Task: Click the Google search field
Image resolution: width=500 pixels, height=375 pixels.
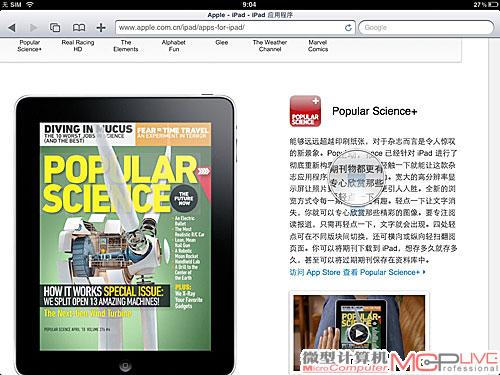Action: pyautogui.click(x=426, y=28)
